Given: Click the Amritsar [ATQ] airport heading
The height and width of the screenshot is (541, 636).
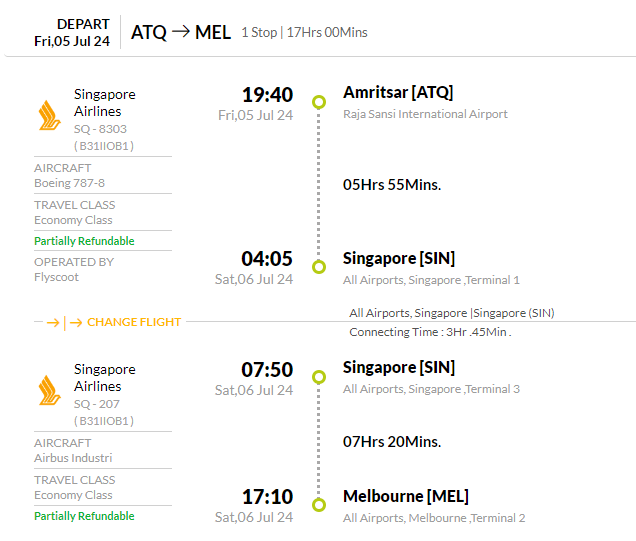Looking at the screenshot, I should [398, 92].
